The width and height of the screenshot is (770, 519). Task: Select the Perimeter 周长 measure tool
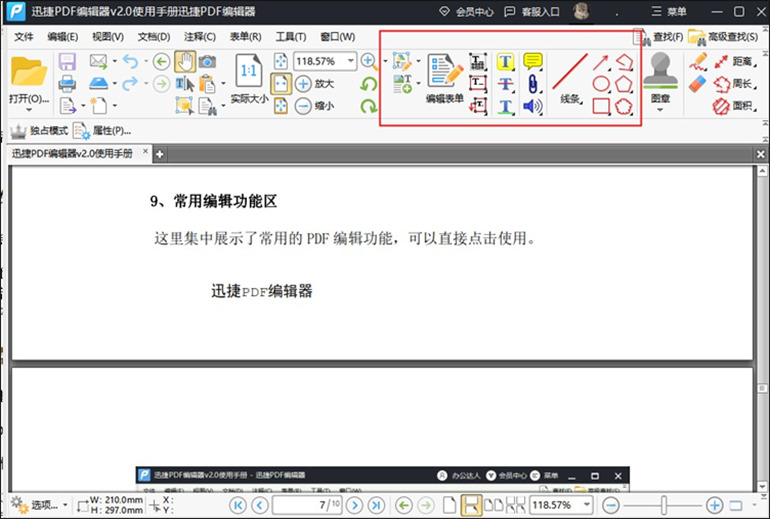735,84
